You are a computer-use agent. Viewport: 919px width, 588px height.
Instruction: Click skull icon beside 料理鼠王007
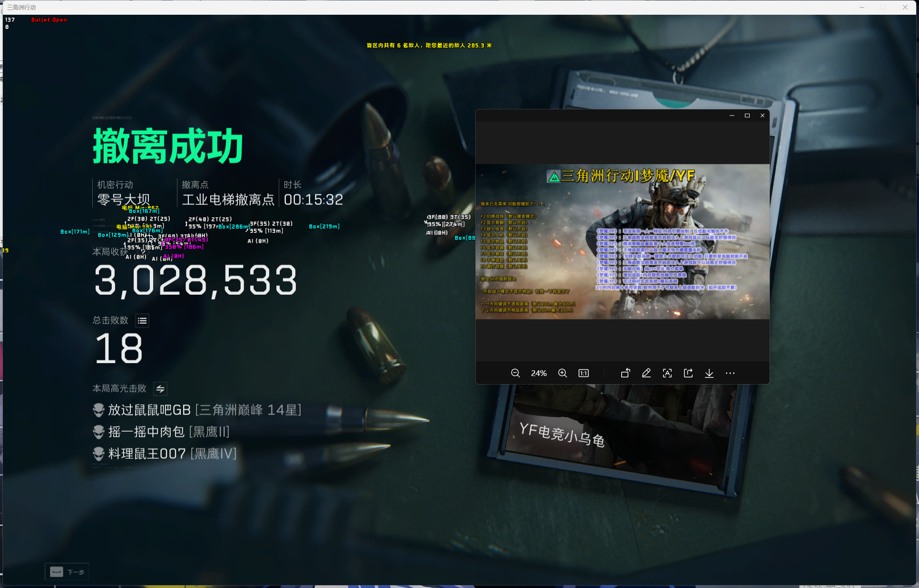pos(98,453)
